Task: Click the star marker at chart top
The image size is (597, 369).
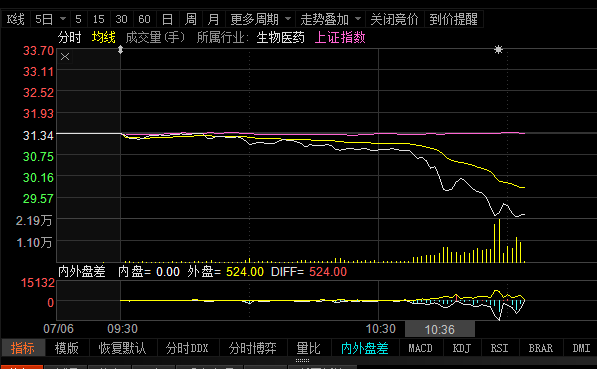Action: (x=498, y=50)
